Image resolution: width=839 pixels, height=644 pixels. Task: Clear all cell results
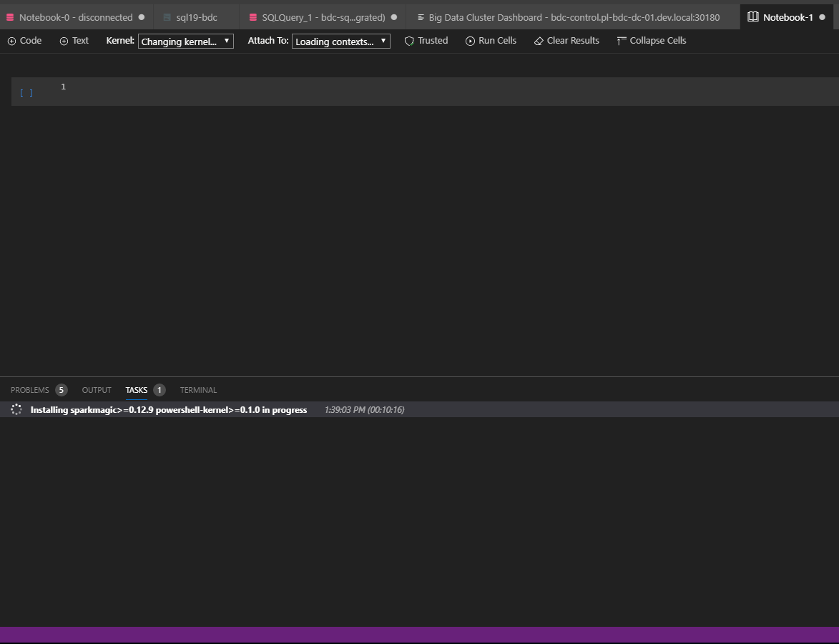(566, 41)
